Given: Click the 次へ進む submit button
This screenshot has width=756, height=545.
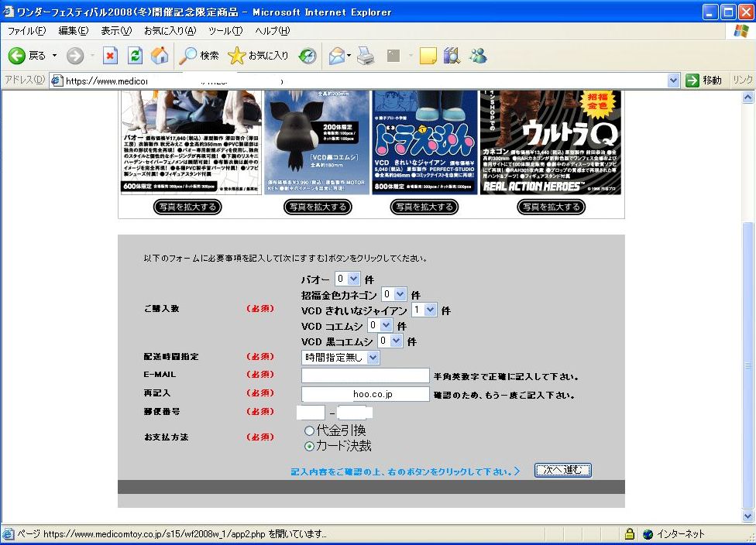Looking at the screenshot, I should pos(562,470).
